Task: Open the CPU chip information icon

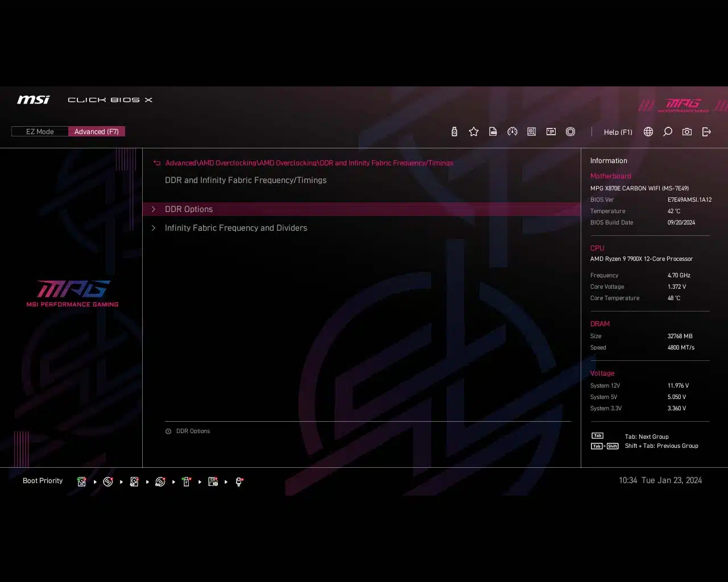Action: pyautogui.click(x=570, y=132)
